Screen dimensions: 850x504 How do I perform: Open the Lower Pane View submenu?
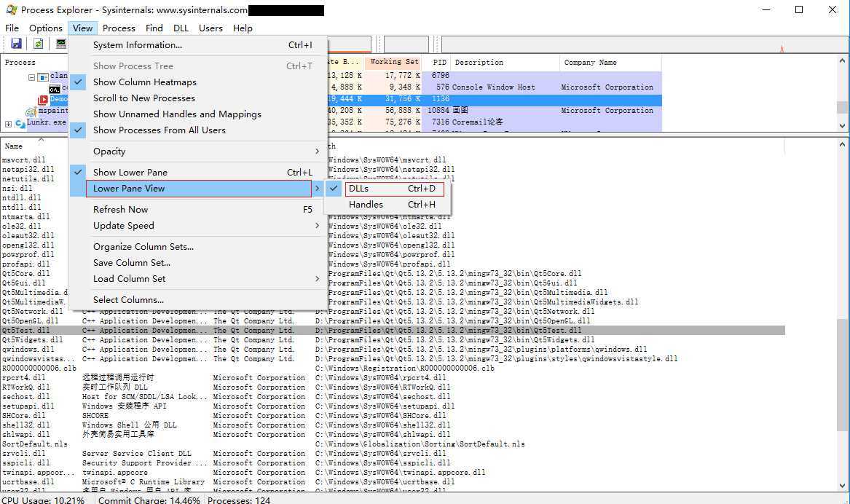pyautogui.click(x=198, y=189)
